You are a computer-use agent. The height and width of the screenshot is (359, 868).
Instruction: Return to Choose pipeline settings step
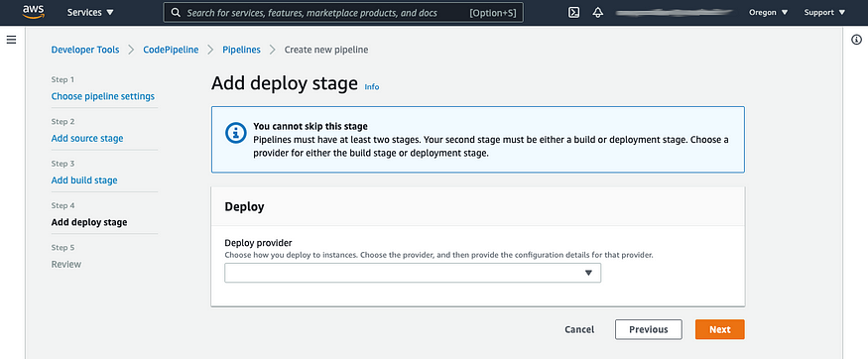click(x=103, y=96)
